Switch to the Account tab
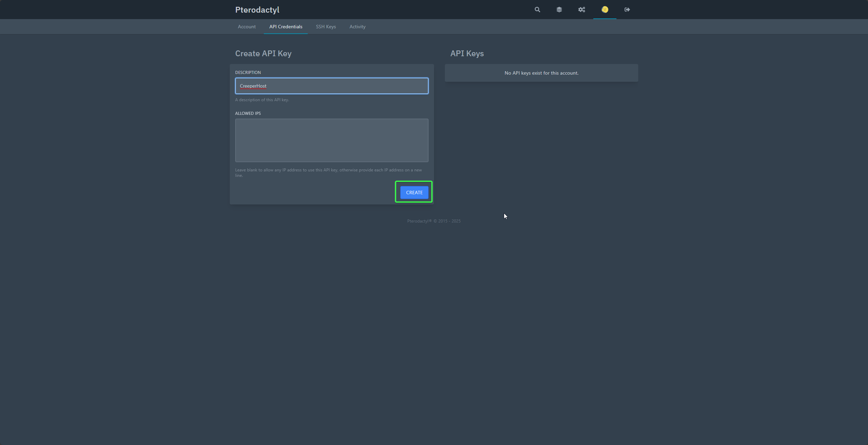Viewport: 868px width, 445px height. [x=247, y=27]
